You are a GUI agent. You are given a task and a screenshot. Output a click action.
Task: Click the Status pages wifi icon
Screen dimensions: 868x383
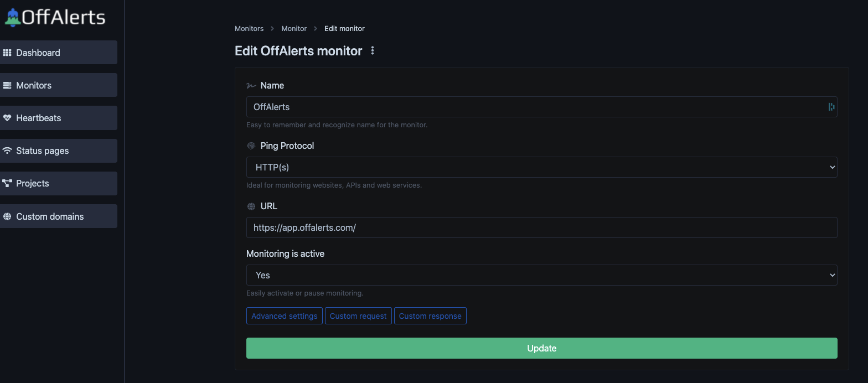coord(7,151)
